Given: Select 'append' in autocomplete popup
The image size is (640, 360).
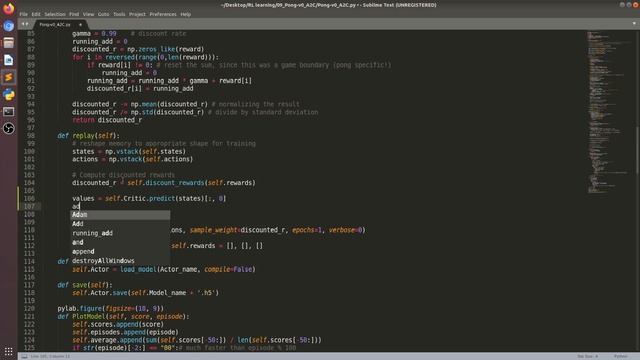Looking at the screenshot, I should [x=120, y=251].
